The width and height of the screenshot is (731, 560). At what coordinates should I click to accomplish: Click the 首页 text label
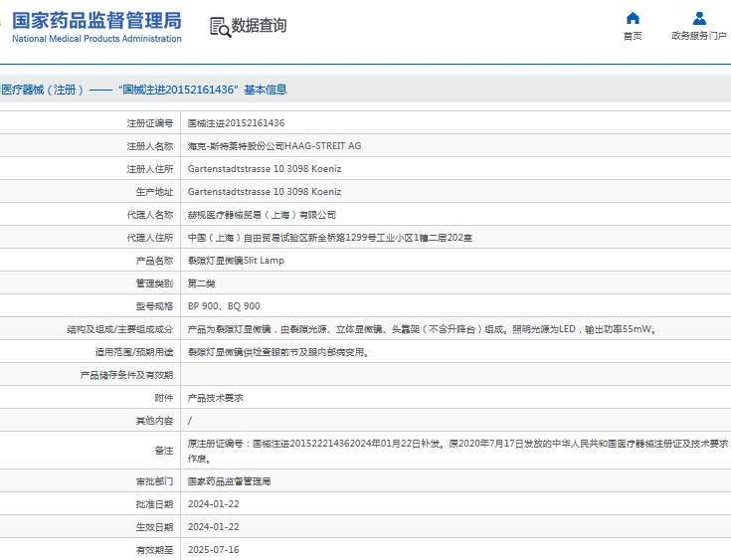[x=633, y=36]
